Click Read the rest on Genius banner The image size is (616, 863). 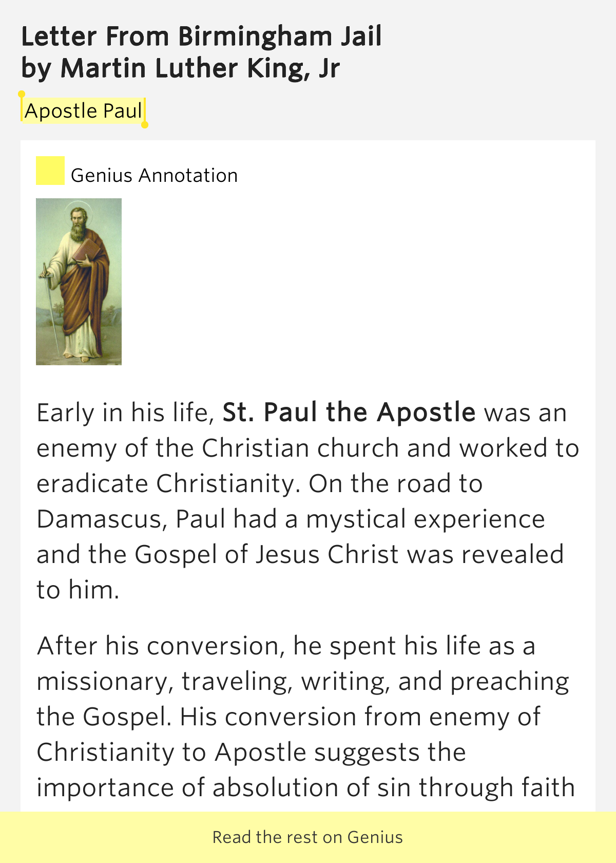pos(308,837)
